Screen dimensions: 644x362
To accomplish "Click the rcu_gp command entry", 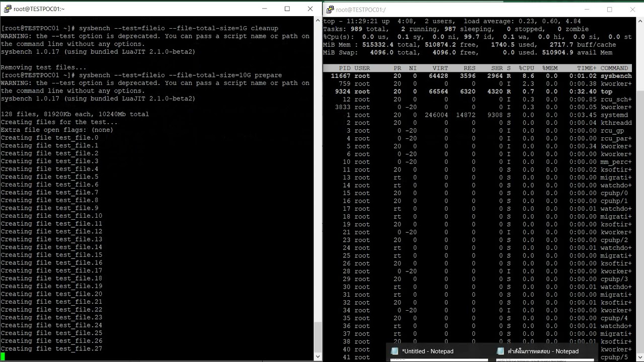I will pos(612,131).
